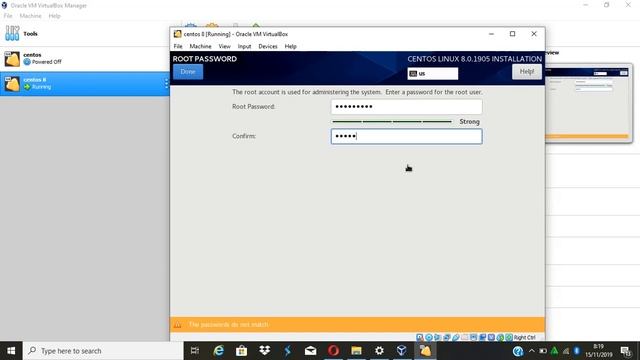Focus the Confirm password field
Screen dimensions: 640x360
point(406,136)
